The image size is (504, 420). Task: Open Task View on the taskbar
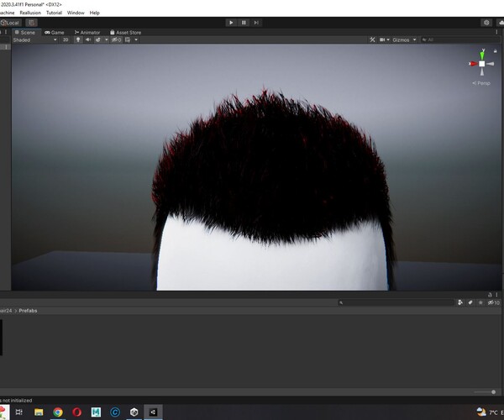point(19,412)
